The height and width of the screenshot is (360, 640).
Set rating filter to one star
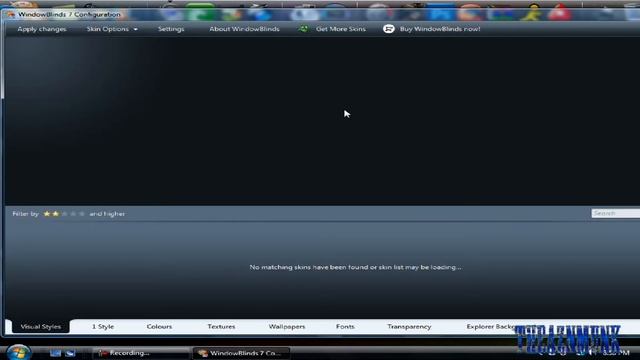pyautogui.click(x=47, y=214)
